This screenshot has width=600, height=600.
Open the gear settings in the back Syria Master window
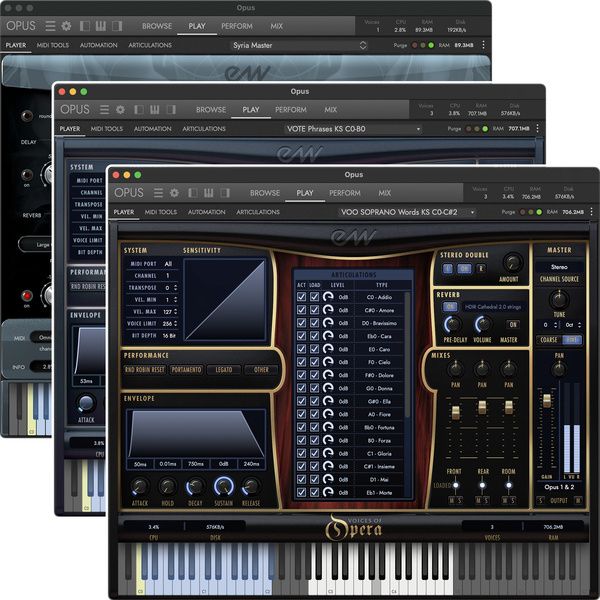(x=66, y=26)
